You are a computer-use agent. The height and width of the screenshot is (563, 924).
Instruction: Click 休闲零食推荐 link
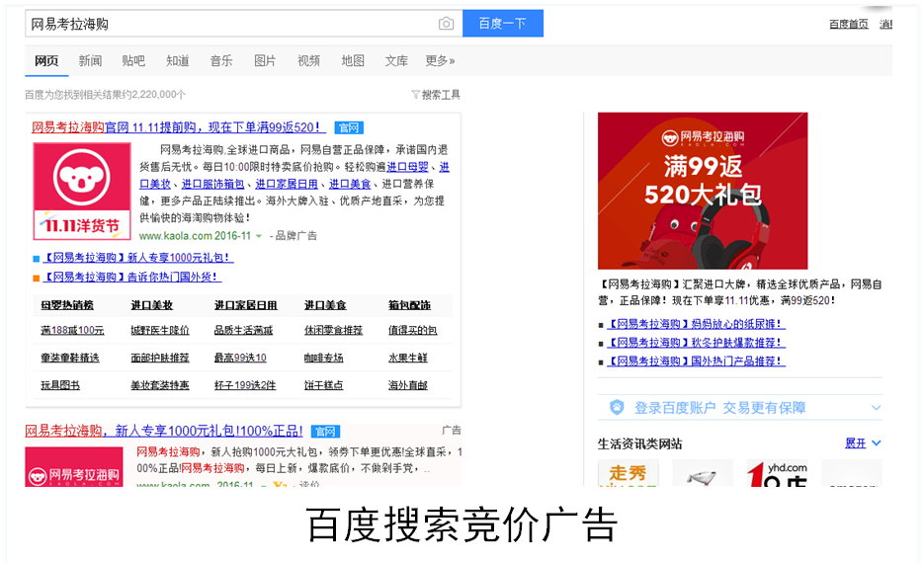(334, 330)
